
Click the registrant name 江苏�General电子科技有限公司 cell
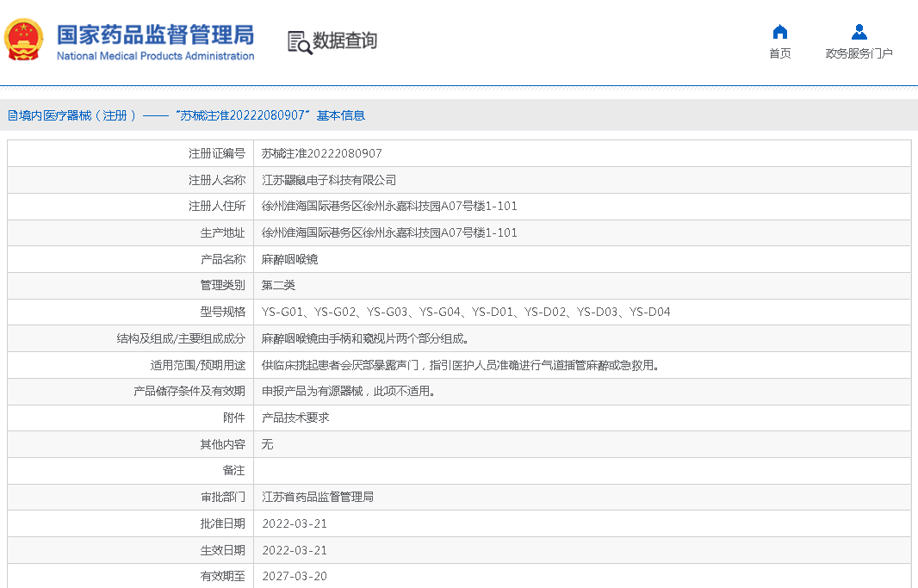click(x=329, y=180)
